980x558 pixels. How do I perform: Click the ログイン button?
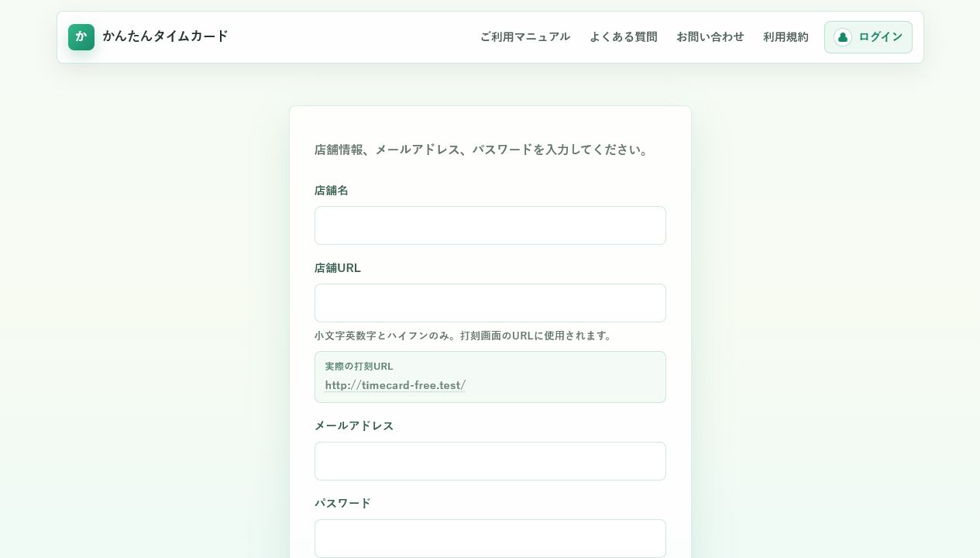coord(868,37)
